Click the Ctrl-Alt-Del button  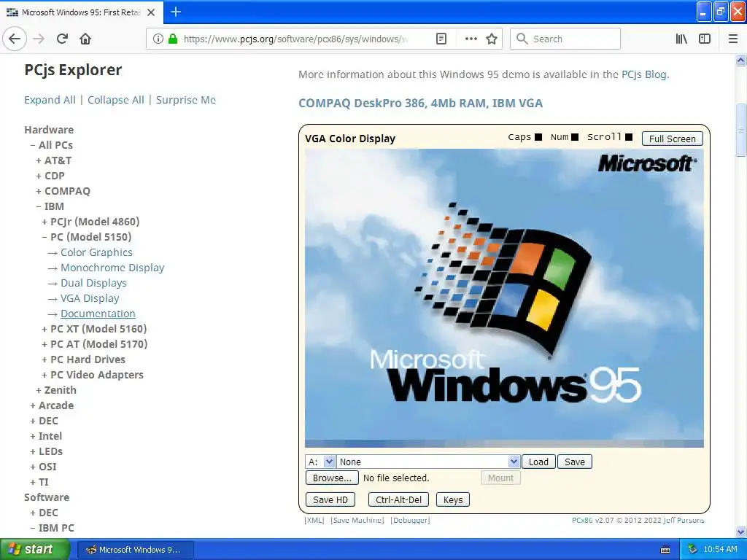click(x=398, y=499)
